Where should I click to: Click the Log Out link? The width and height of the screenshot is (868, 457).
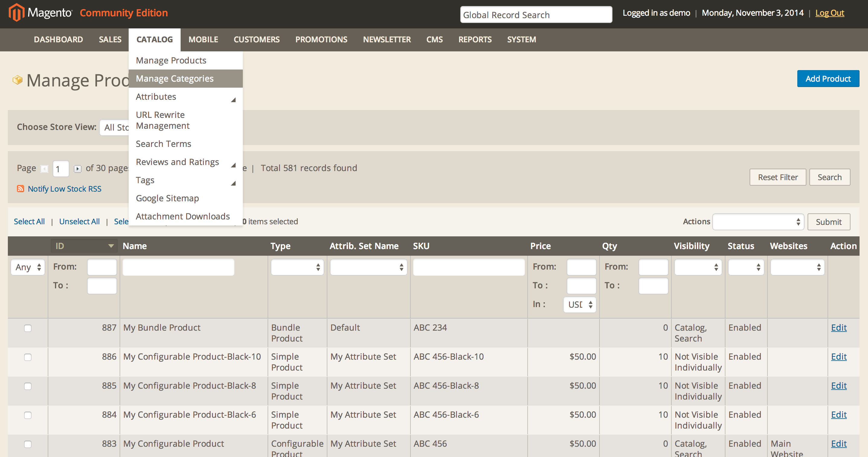[829, 13]
